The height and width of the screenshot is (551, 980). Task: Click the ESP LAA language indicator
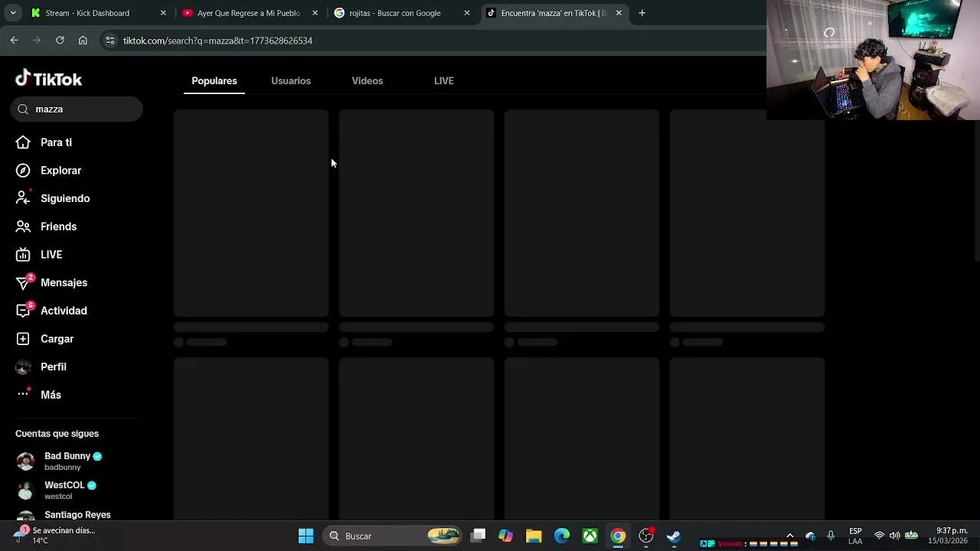(855, 536)
